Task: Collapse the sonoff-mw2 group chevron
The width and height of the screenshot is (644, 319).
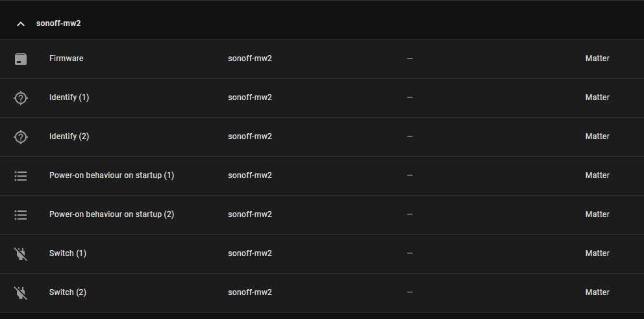Action: [x=21, y=23]
